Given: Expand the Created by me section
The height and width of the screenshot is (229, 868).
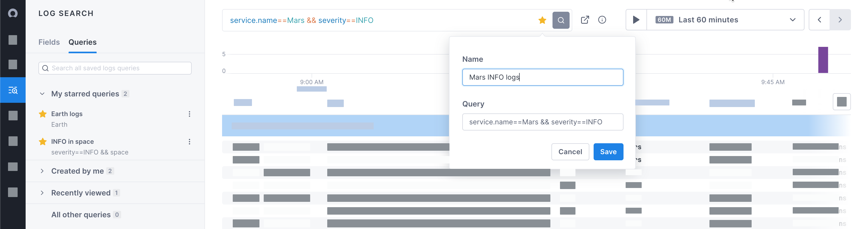Looking at the screenshot, I should pos(42,171).
